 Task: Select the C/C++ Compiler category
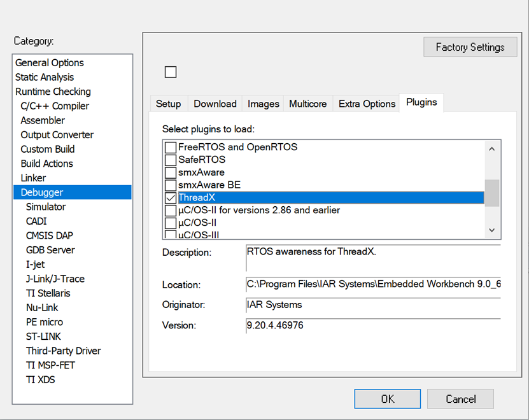click(x=55, y=106)
